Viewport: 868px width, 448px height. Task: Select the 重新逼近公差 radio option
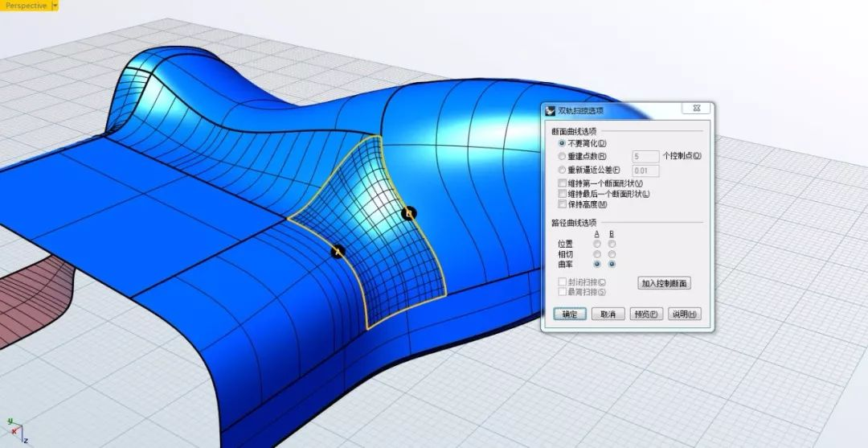[562, 170]
